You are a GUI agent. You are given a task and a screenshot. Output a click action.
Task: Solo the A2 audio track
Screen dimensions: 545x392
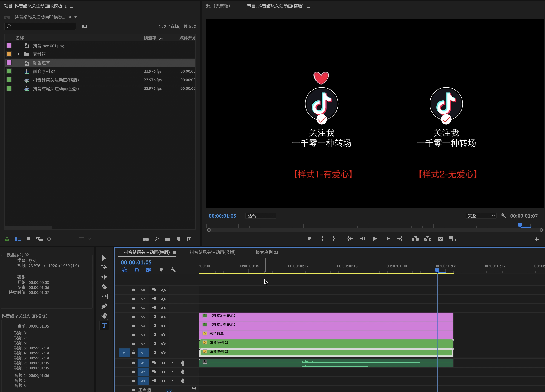click(x=173, y=372)
